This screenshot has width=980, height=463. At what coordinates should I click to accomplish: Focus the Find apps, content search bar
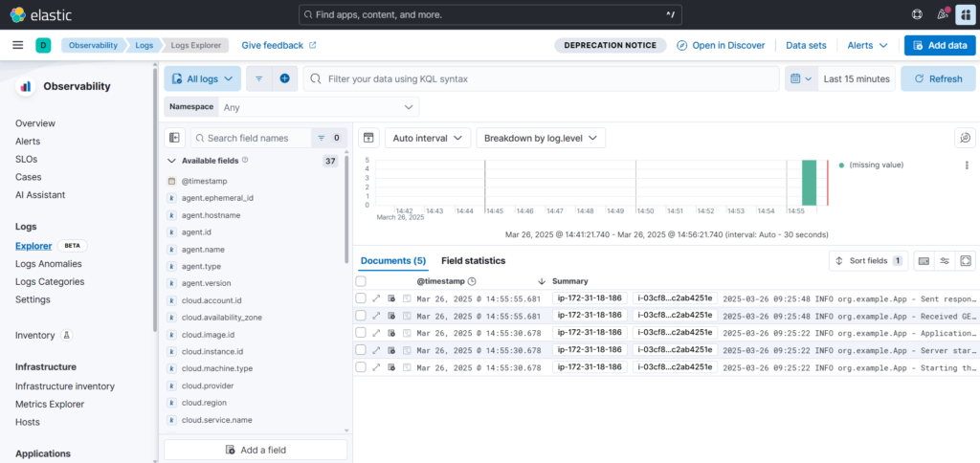click(490, 14)
